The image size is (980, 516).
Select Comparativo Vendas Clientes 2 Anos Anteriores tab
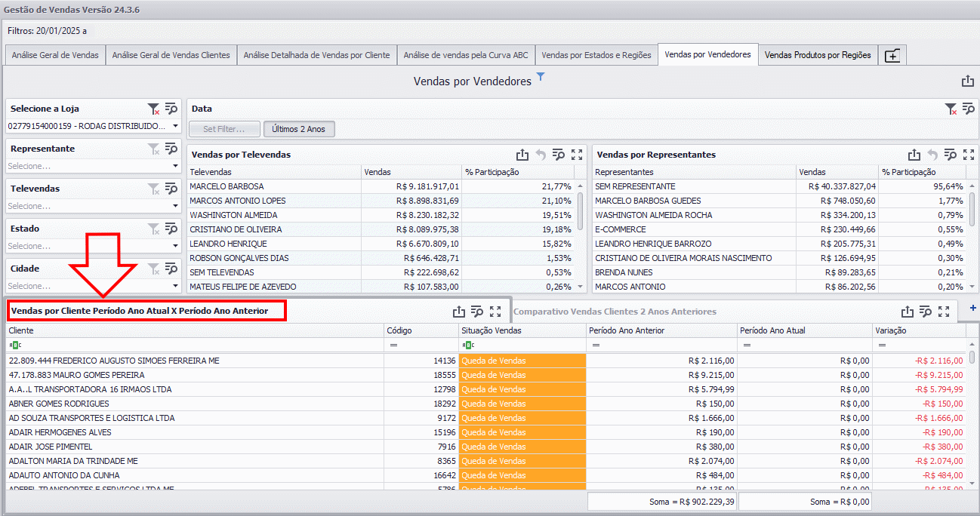tap(615, 311)
